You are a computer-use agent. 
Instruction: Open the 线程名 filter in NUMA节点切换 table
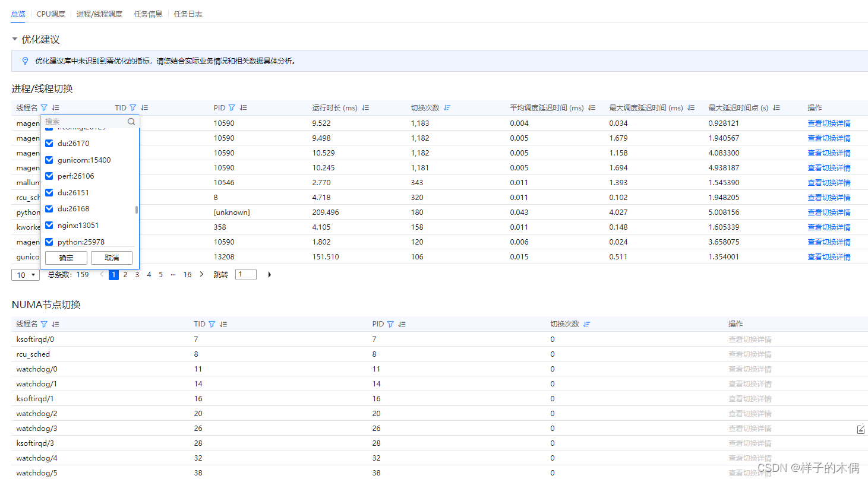coord(44,324)
